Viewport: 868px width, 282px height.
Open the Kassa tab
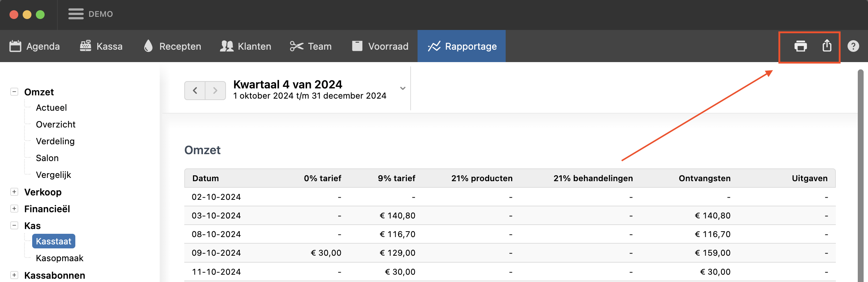coord(101,46)
